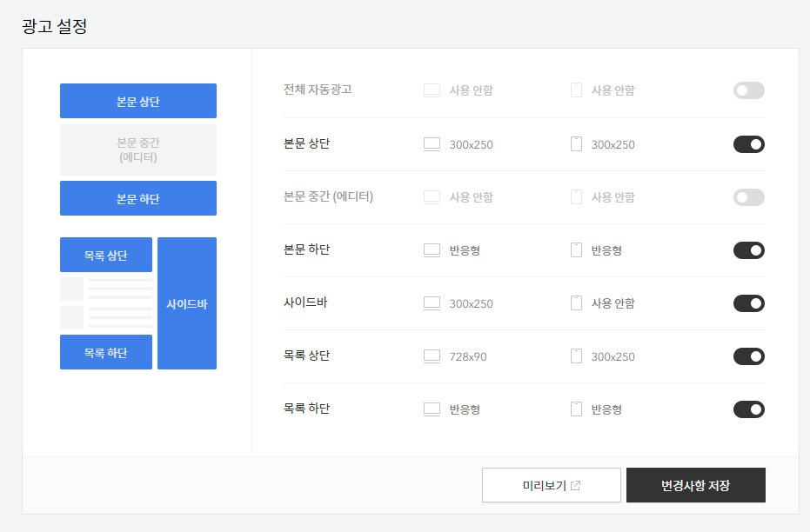
Task: Click the 광고 설정 page heading
Action: pyautogui.click(x=54, y=26)
